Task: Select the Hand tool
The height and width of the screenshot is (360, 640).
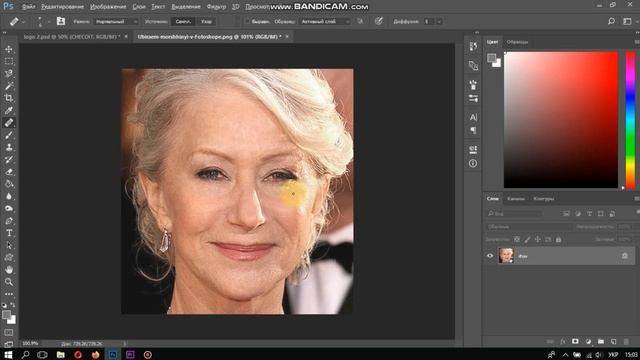Action: [9, 270]
